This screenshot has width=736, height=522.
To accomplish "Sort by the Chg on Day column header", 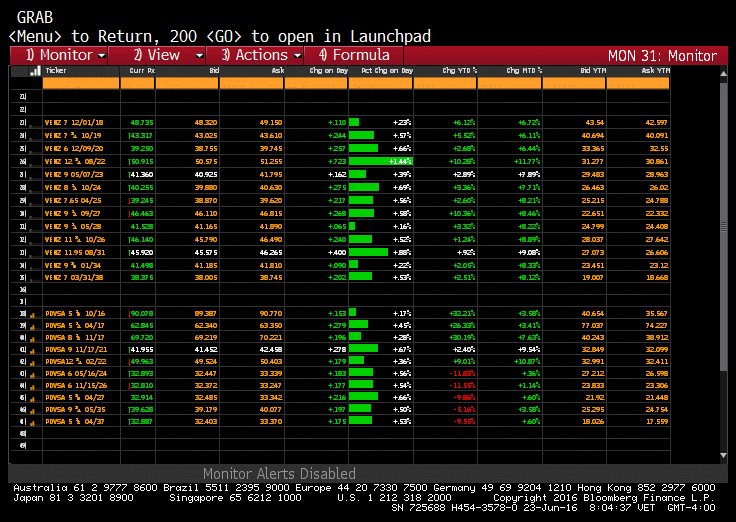I will point(329,71).
